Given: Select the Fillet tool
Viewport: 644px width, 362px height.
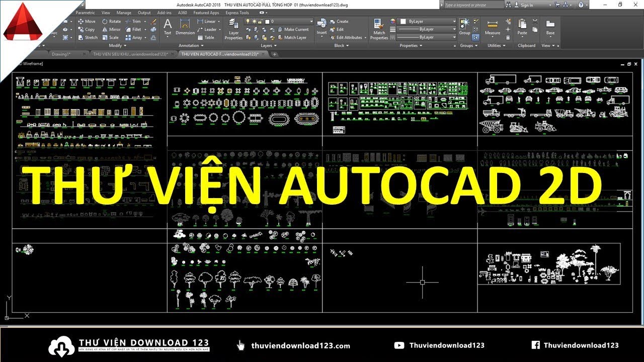Looking at the screenshot, I should click(133, 30).
